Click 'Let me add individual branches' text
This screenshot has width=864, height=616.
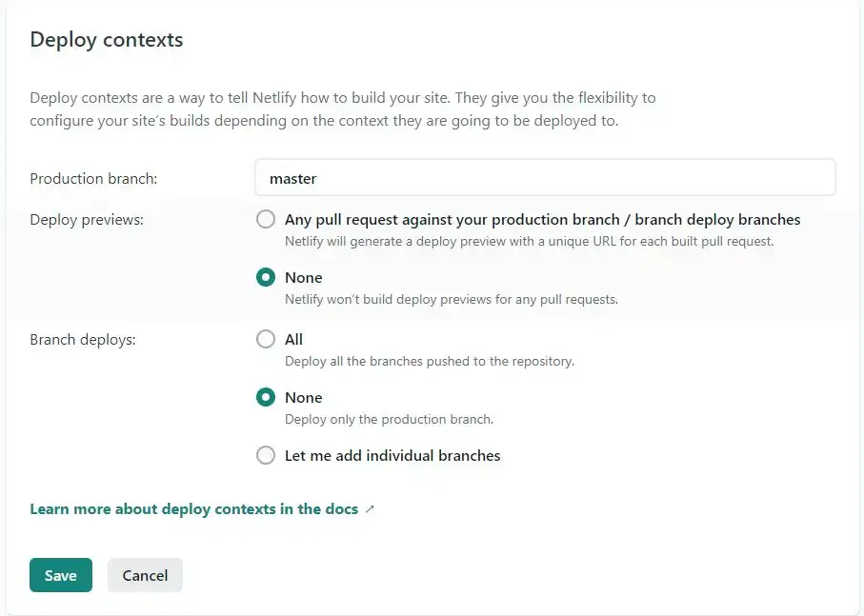[392, 455]
